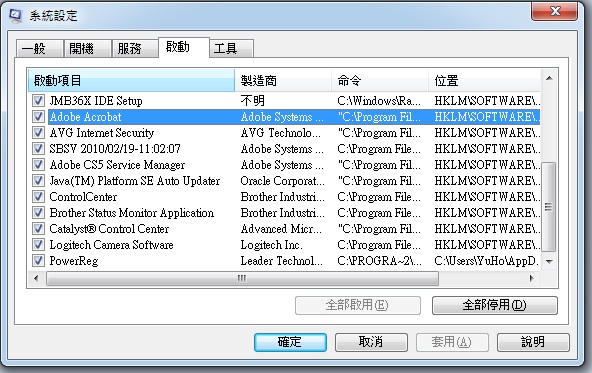This screenshot has width=592, height=373.
Task: Click the 全部停用(D) button
Action: [495, 305]
